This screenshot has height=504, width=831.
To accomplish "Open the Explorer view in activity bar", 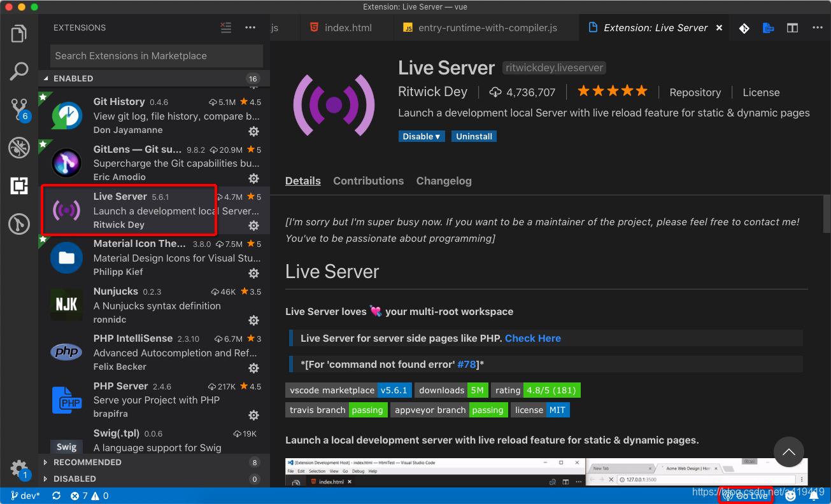I will point(19,33).
